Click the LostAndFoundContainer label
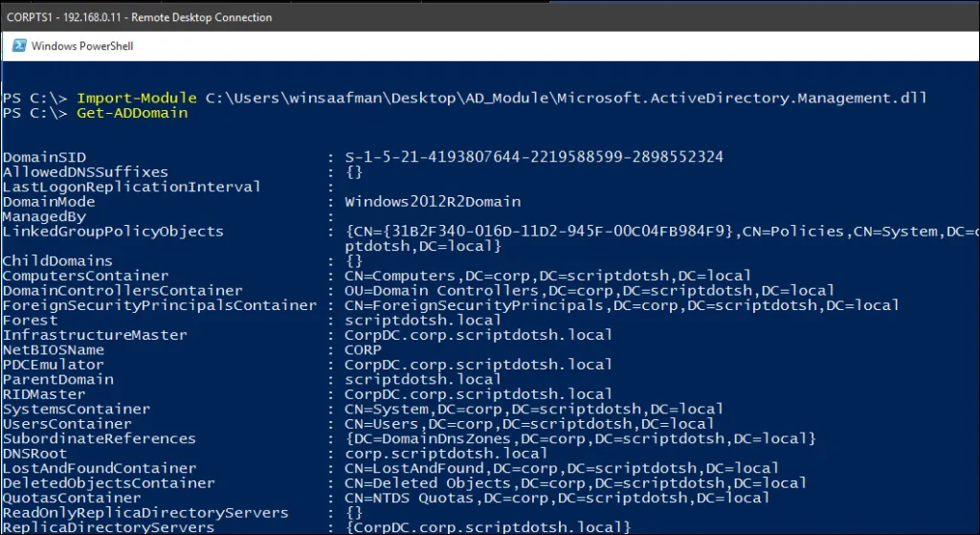The height and width of the screenshot is (535, 980). 100,469
